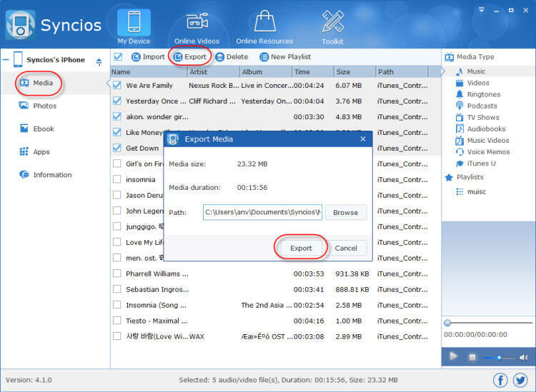This screenshot has height=392, width=536.
Task: Uncheck the akon wonder girl checkbox
Action: [117, 116]
